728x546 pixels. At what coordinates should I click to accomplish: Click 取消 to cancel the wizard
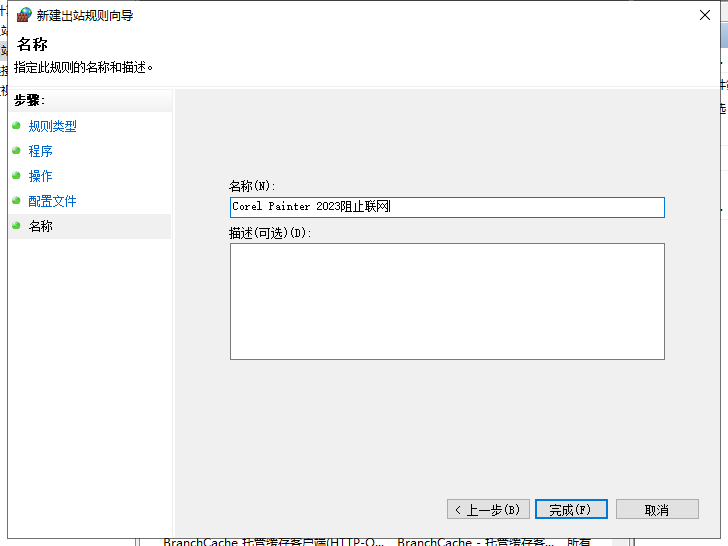pos(657,509)
